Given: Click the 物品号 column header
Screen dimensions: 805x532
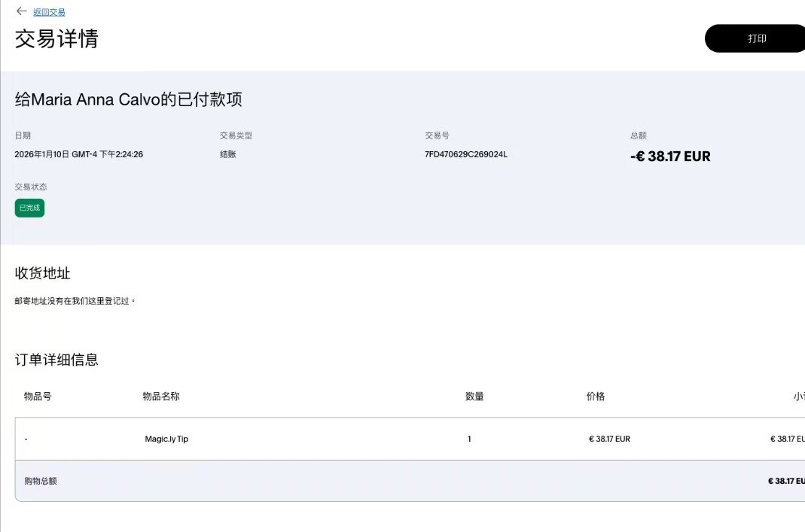Looking at the screenshot, I should tap(38, 396).
